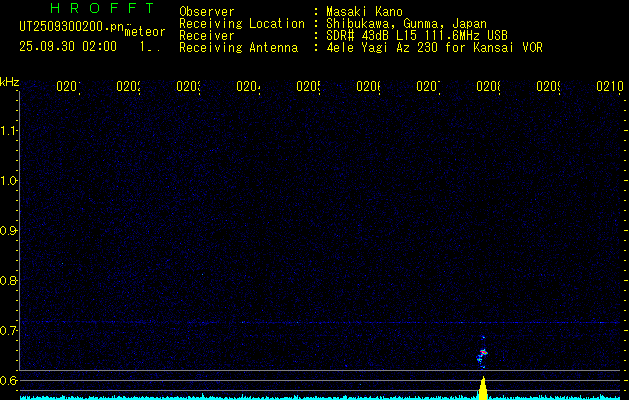
Task: Click the 0.6 frequency axis tick
Action: click(x=10, y=380)
